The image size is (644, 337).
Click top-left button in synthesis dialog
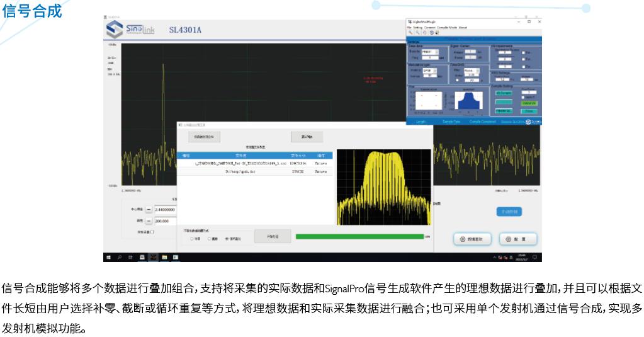click(x=204, y=137)
